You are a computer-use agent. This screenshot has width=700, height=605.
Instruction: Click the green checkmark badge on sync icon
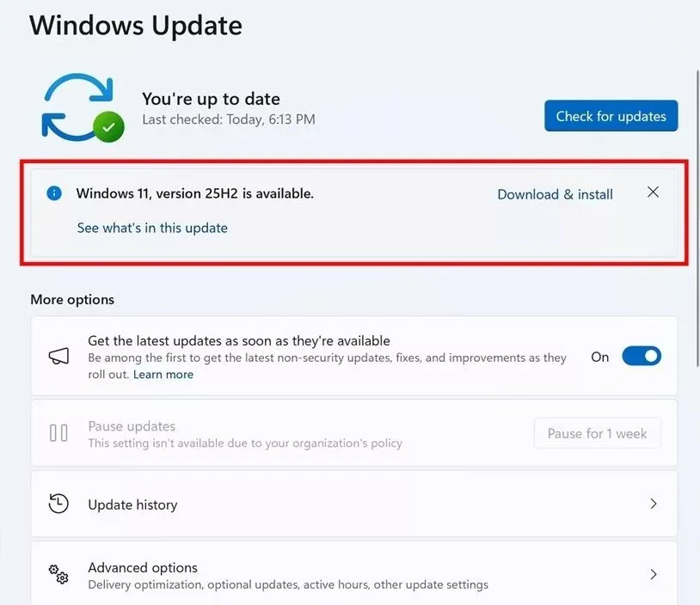pyautogui.click(x=108, y=128)
